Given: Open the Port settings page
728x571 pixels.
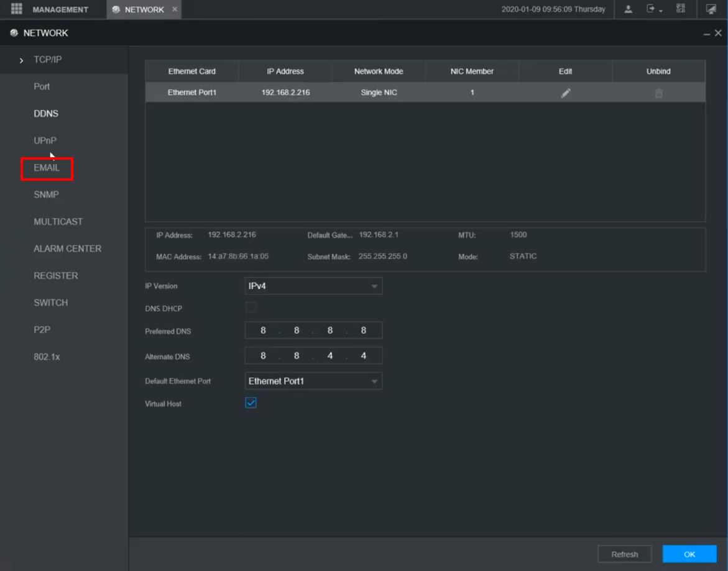Looking at the screenshot, I should coord(41,86).
